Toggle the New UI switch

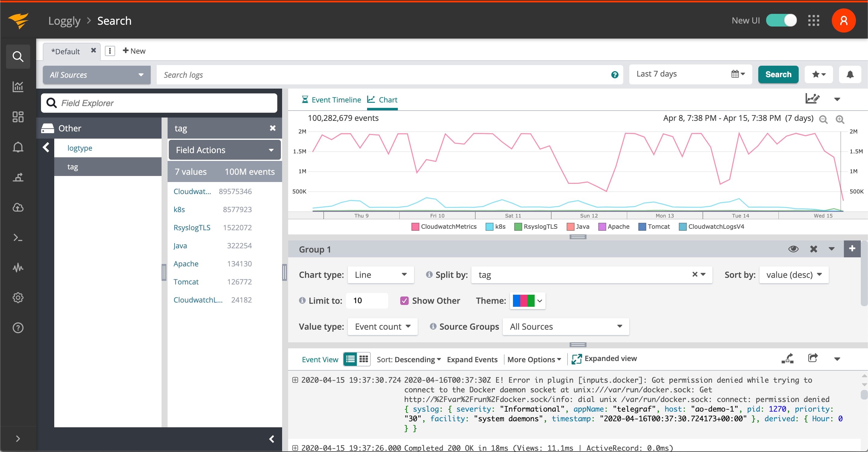[781, 20]
